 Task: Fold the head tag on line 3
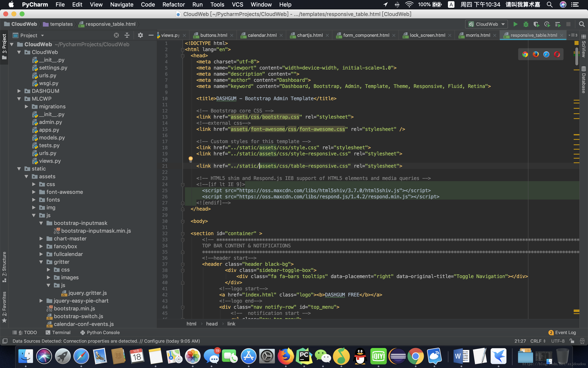tap(183, 56)
